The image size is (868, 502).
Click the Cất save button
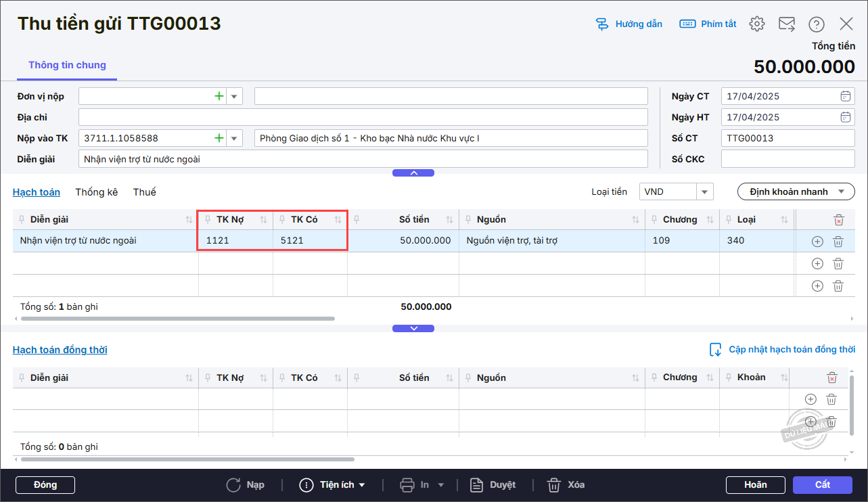[822, 485]
